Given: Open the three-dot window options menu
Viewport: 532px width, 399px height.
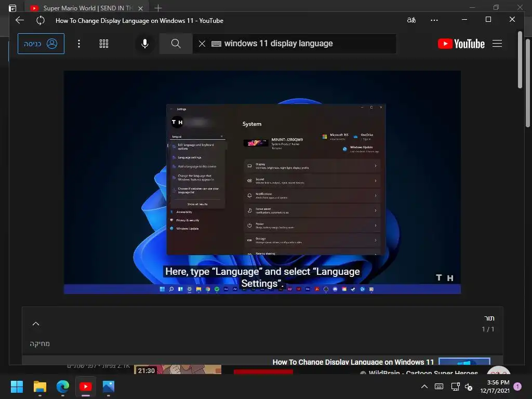Looking at the screenshot, I should tap(434, 20).
